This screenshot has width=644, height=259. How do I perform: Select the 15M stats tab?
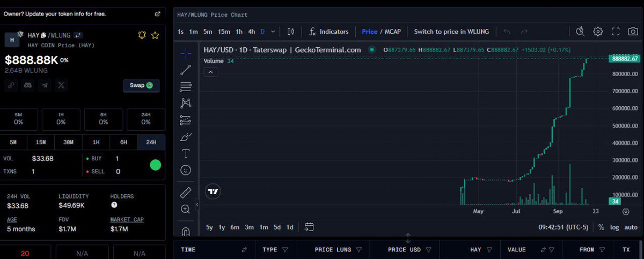(x=41, y=142)
